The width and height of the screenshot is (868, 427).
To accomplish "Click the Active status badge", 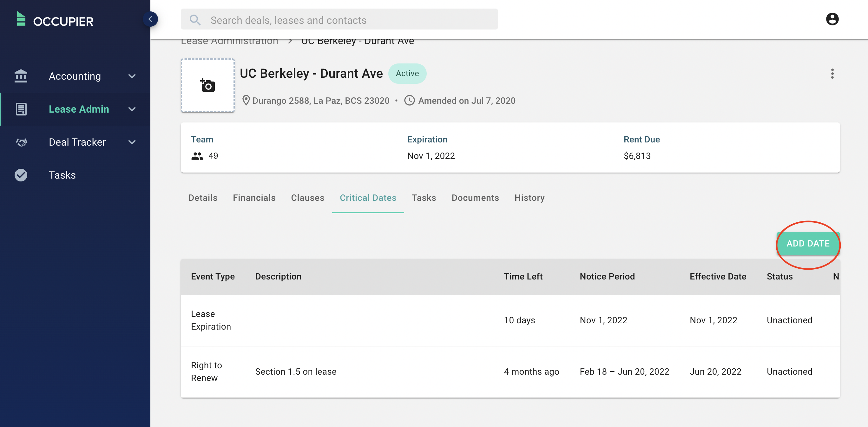I will (407, 74).
